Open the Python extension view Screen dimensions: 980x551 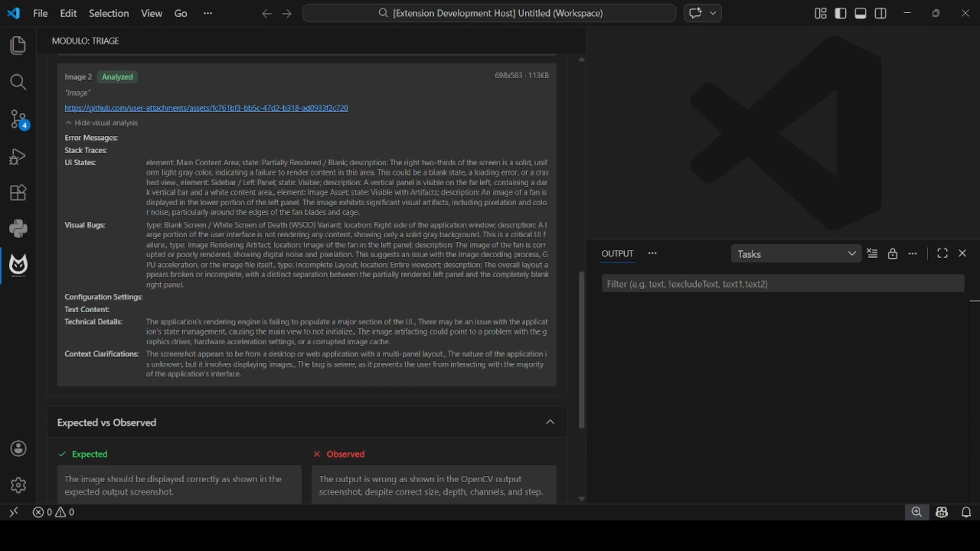click(x=18, y=229)
